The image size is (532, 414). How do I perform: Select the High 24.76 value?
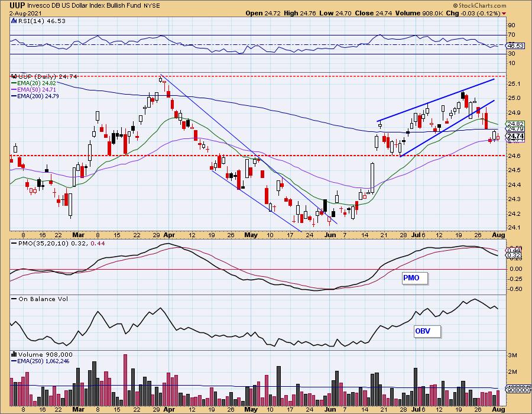[300, 13]
